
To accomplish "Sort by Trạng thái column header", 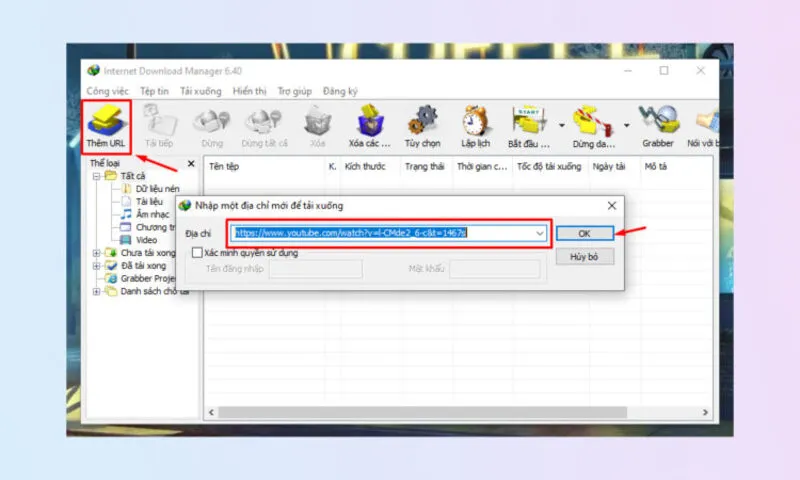I will (x=424, y=166).
